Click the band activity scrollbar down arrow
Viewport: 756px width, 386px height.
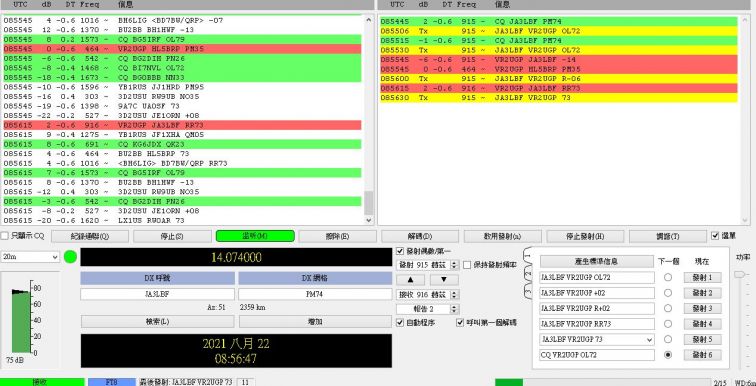click(x=369, y=220)
